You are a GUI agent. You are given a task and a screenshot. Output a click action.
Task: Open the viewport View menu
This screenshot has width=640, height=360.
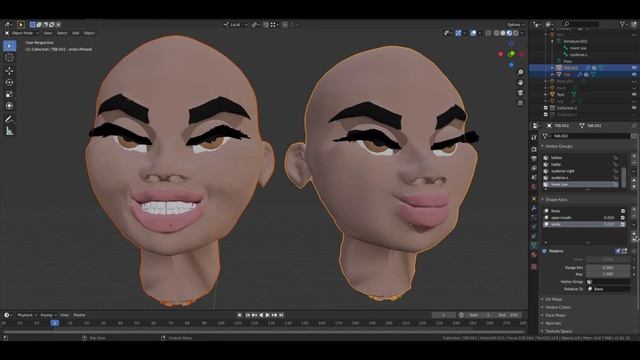click(x=48, y=33)
